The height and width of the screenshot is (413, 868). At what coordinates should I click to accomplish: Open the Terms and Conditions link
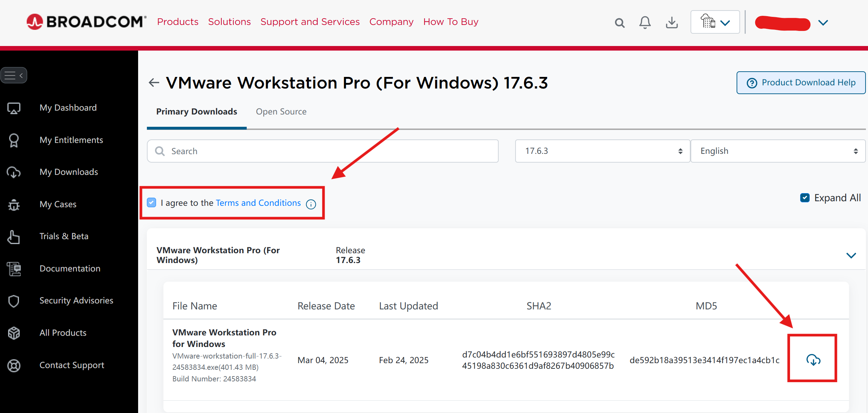(258, 203)
